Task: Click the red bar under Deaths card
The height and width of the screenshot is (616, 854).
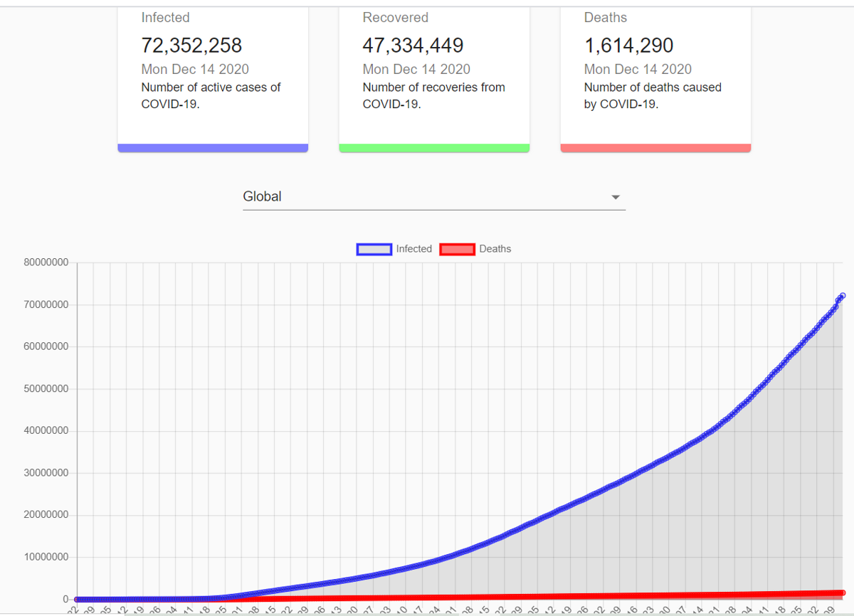Action: tap(655, 148)
